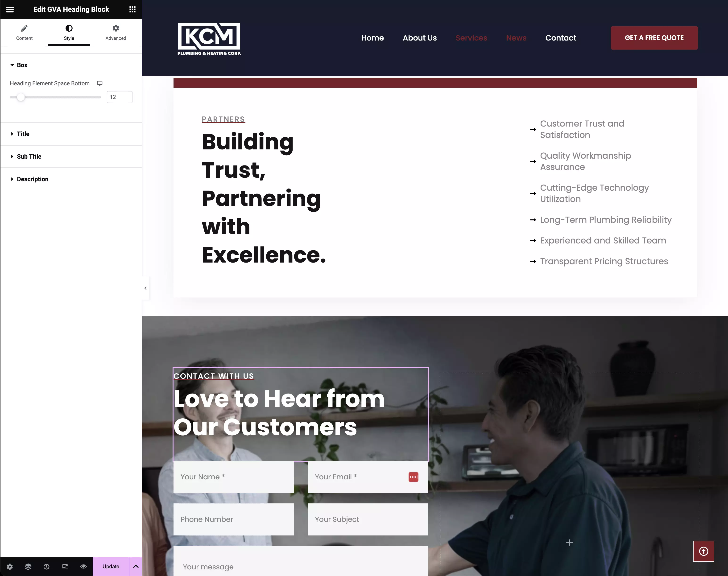Click the plus icon to add widget in empty column

[x=569, y=543]
